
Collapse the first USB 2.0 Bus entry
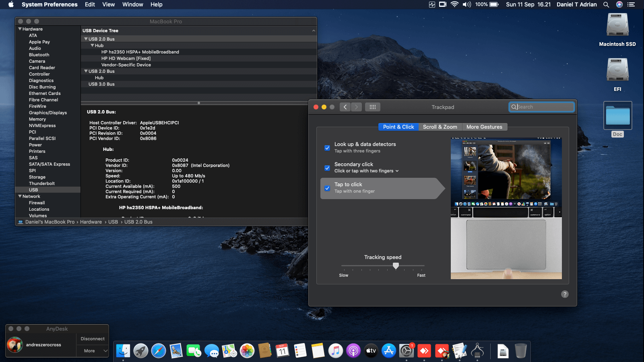click(x=86, y=39)
